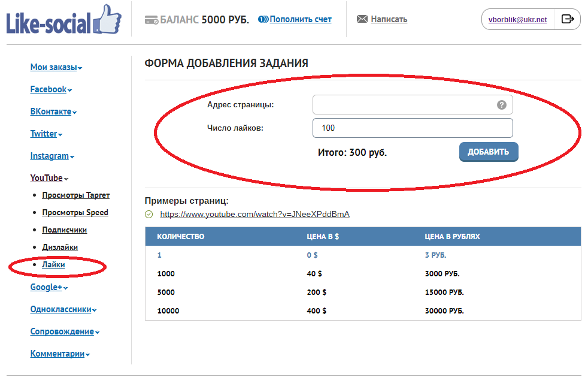The width and height of the screenshot is (588, 377).
Task: Click the 400 $ price cell
Action: 317,311
